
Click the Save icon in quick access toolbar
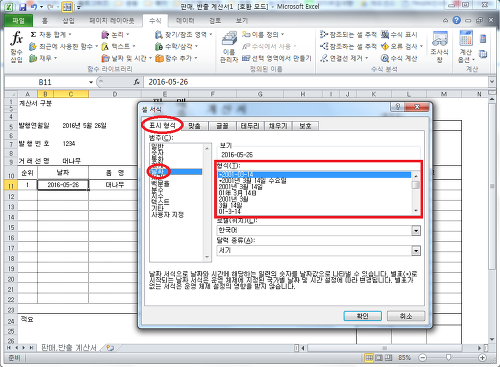point(22,7)
